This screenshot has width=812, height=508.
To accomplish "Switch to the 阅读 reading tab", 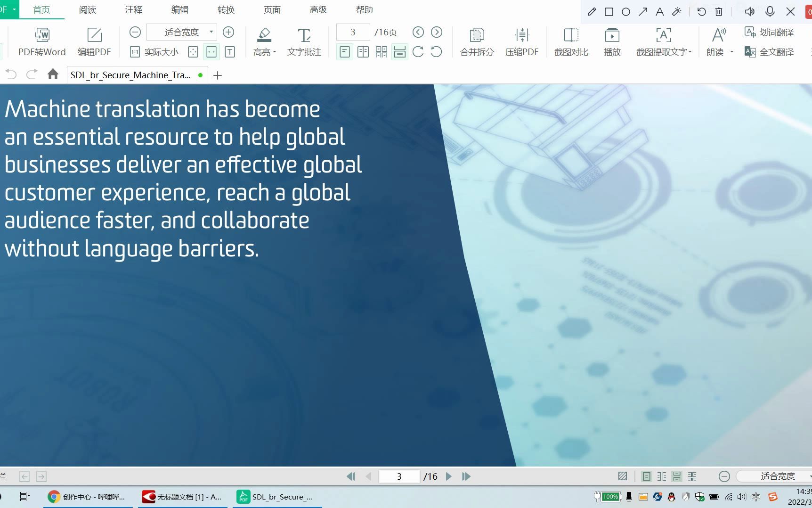I will pos(88,9).
